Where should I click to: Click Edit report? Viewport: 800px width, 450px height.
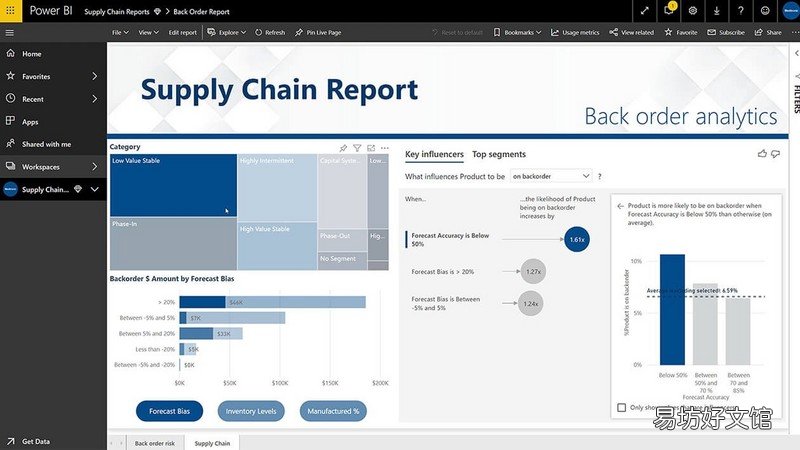pyautogui.click(x=183, y=32)
